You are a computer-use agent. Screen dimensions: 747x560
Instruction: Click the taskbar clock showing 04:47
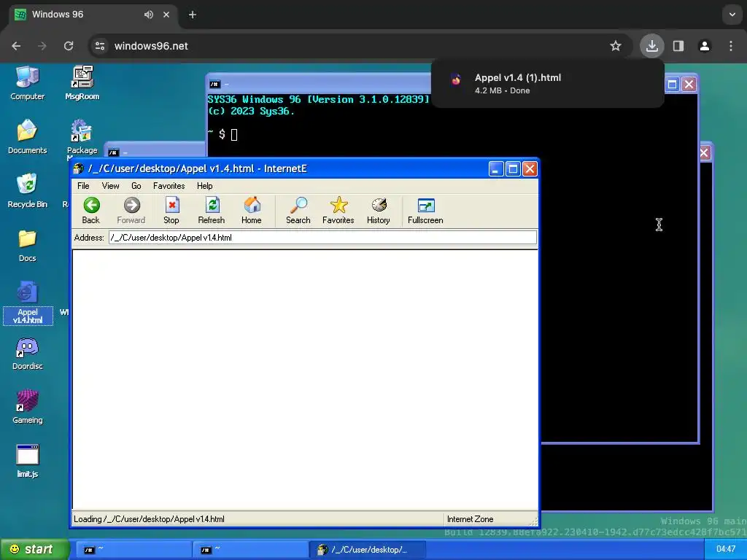tap(726, 549)
